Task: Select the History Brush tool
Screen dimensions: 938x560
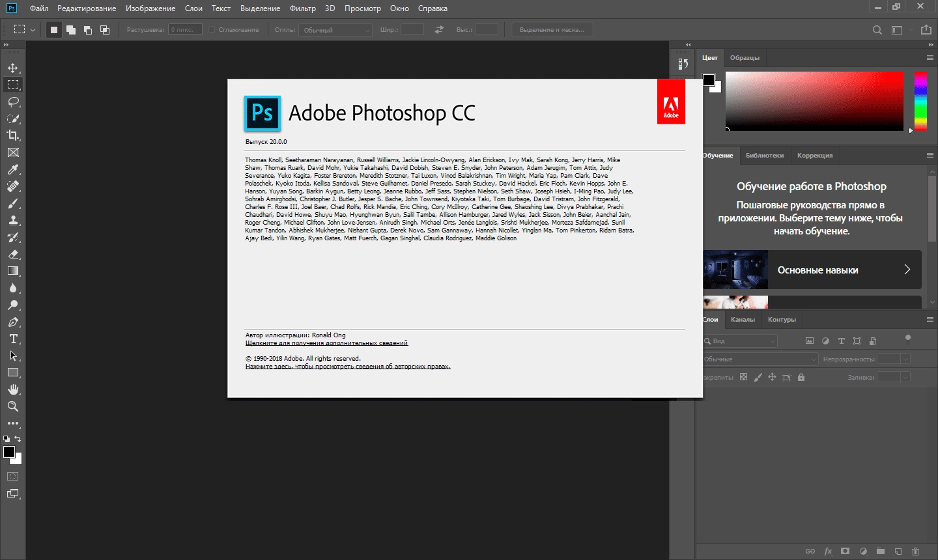Action: 13,237
